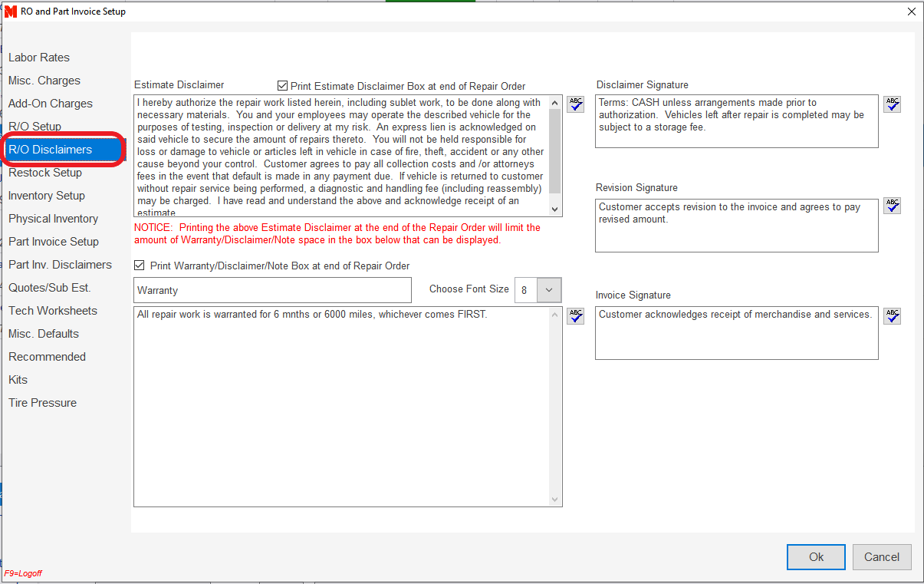Open the Labor Rates section
This screenshot has width=924, height=584.
pyautogui.click(x=39, y=58)
